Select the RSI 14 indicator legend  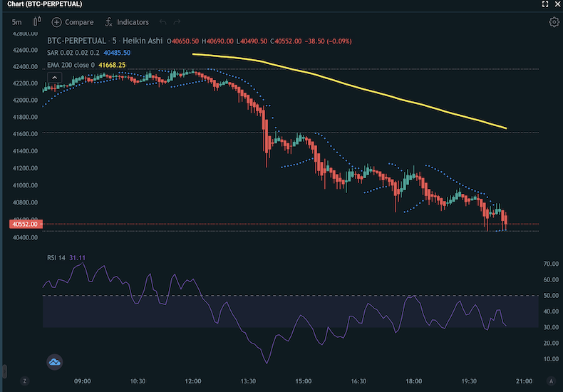point(56,258)
